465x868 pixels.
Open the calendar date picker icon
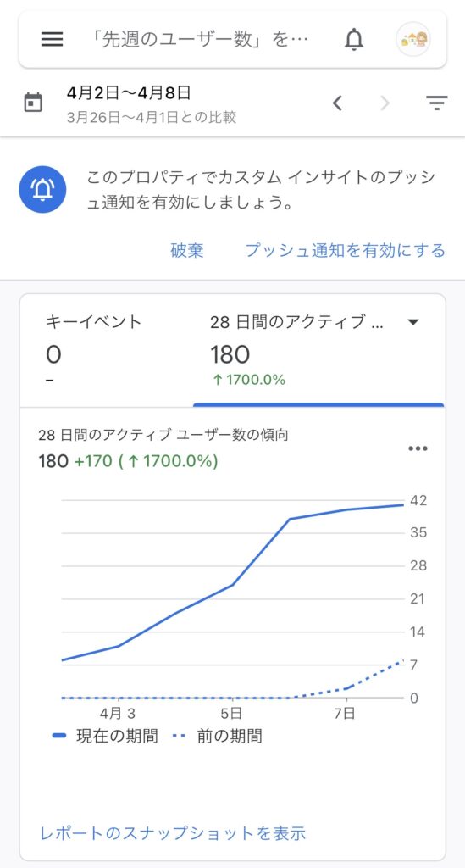point(33,103)
